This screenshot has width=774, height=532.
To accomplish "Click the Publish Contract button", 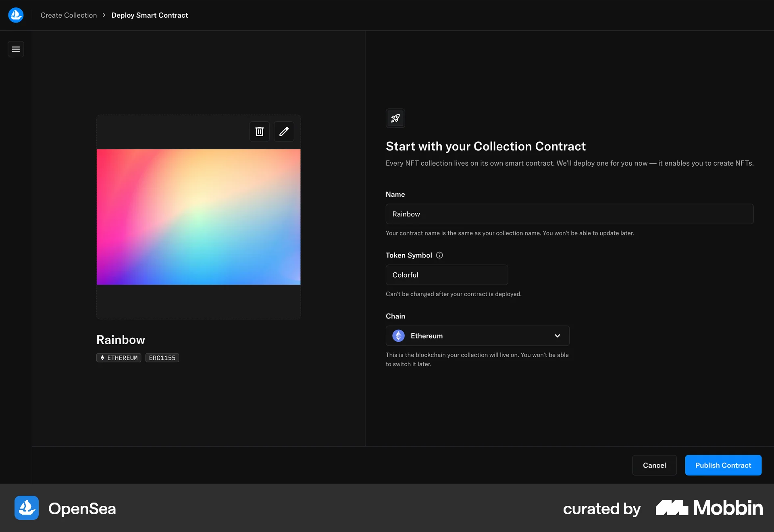I will point(723,465).
